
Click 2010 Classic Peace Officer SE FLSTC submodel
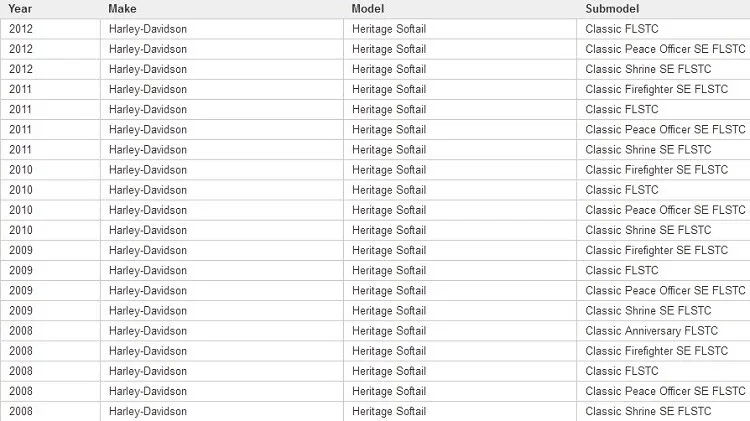point(665,210)
